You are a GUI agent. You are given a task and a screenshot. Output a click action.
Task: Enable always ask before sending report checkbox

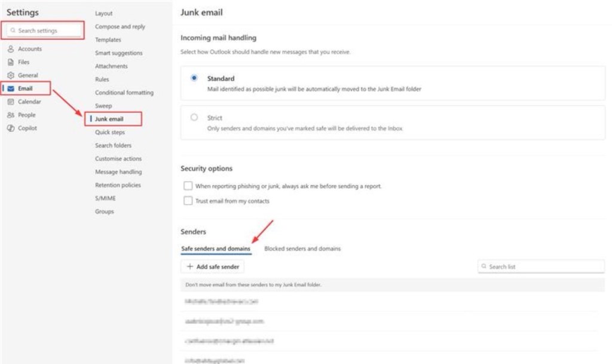pyautogui.click(x=188, y=186)
